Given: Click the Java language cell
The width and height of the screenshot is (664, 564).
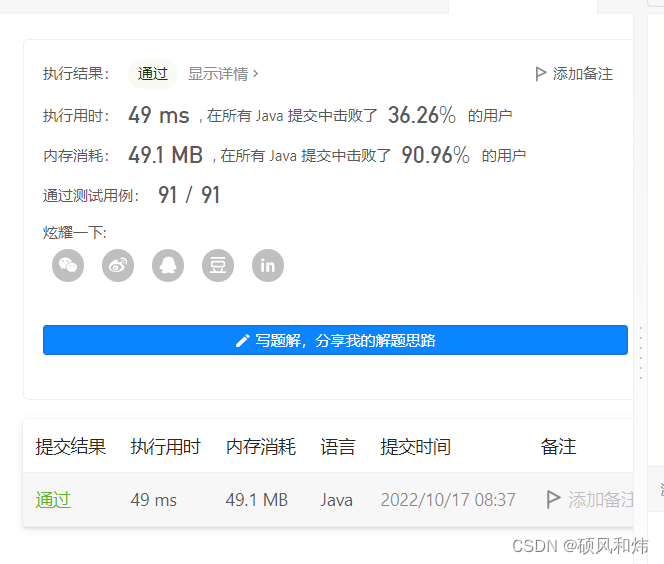Looking at the screenshot, I should point(336,500).
